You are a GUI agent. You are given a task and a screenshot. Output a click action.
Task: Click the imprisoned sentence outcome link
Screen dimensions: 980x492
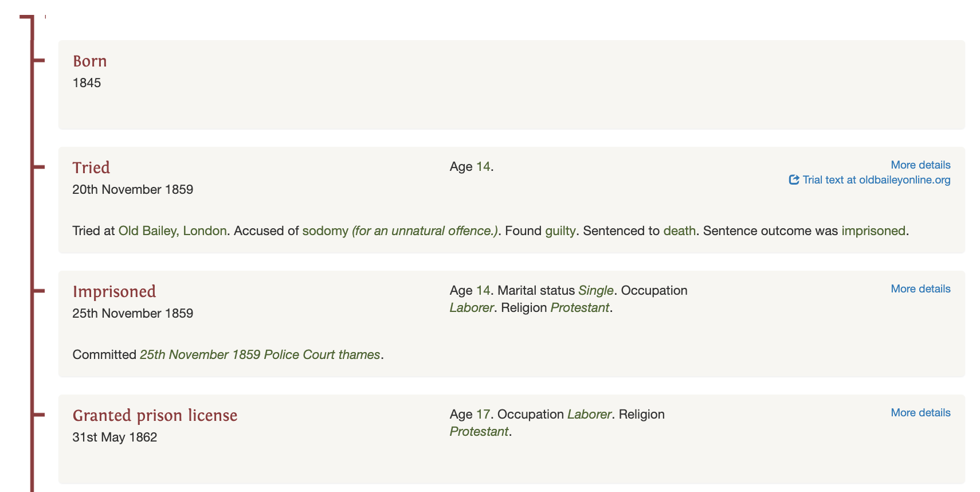click(873, 231)
